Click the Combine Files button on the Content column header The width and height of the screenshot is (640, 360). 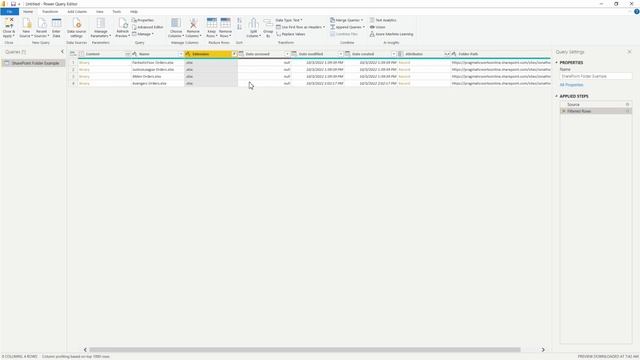point(127,54)
